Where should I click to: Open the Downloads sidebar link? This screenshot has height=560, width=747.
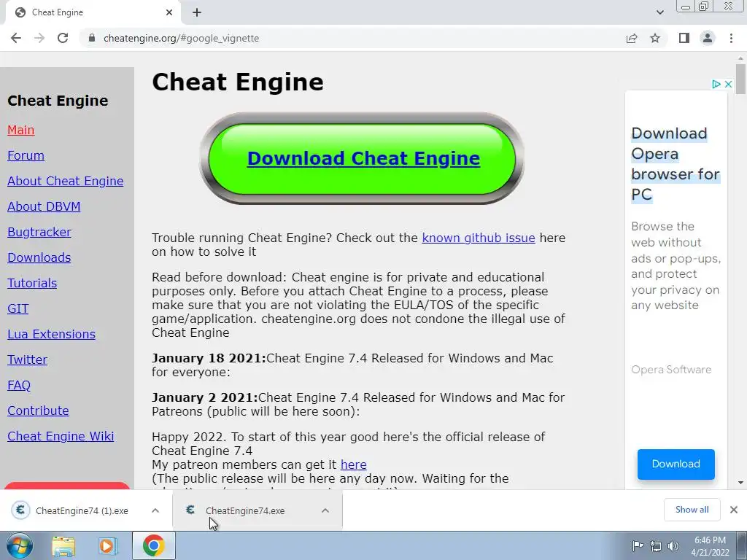[39, 257]
